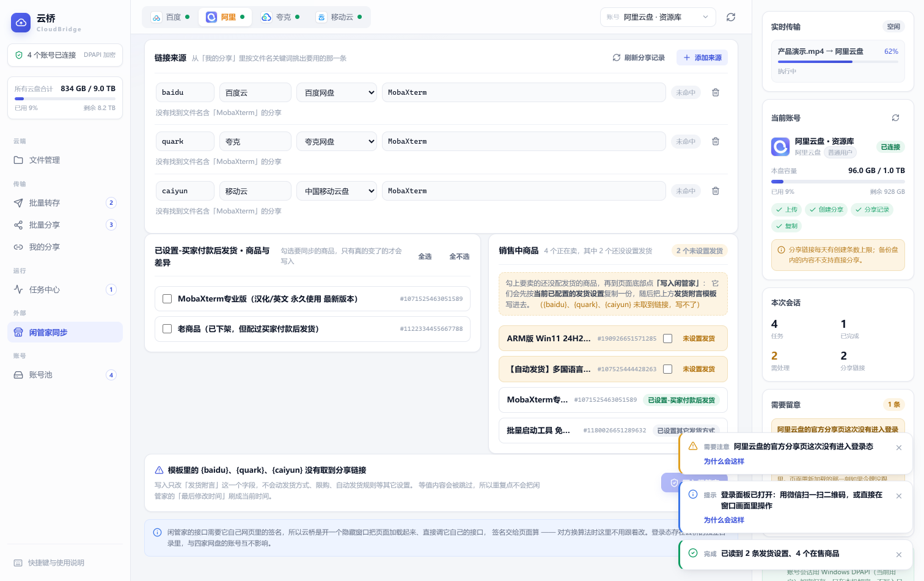Click the 已设置-买家付款后发货 status tag

[x=681, y=400]
